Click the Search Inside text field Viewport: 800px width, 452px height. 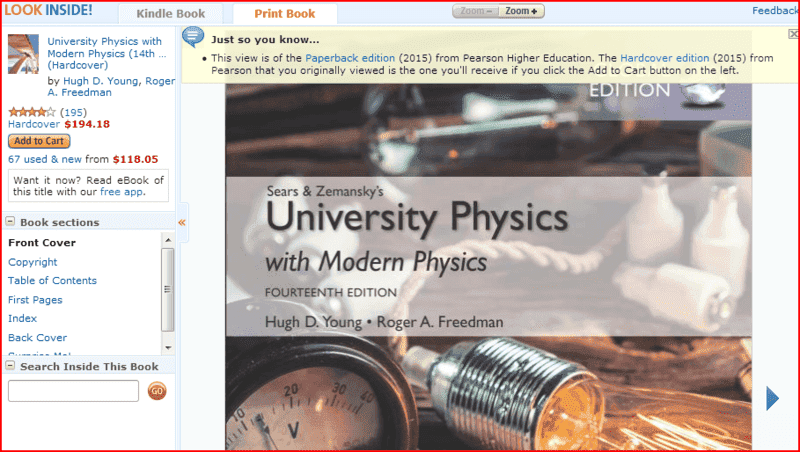click(73, 391)
